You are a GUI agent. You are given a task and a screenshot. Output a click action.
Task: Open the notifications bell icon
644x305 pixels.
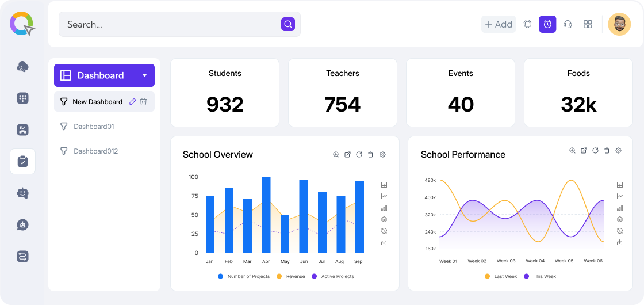coord(527,24)
